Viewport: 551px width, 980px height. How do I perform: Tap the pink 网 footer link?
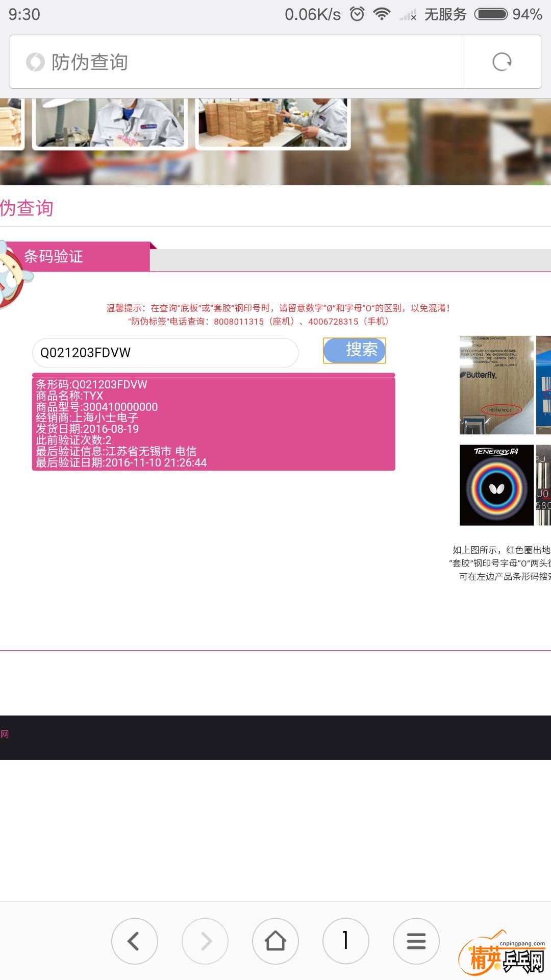5,734
